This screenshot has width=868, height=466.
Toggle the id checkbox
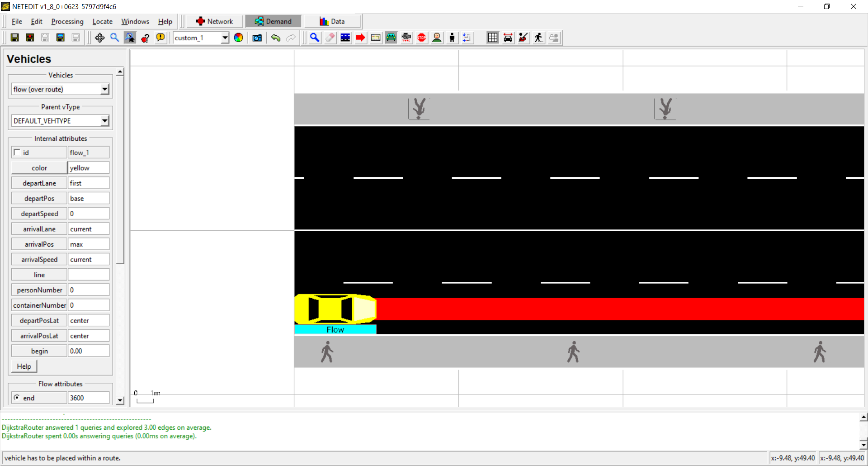(x=17, y=152)
